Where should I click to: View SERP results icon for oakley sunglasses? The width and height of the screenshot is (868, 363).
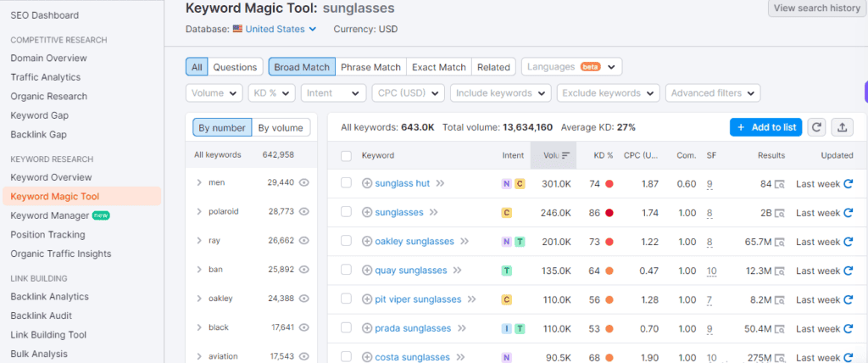[780, 242]
